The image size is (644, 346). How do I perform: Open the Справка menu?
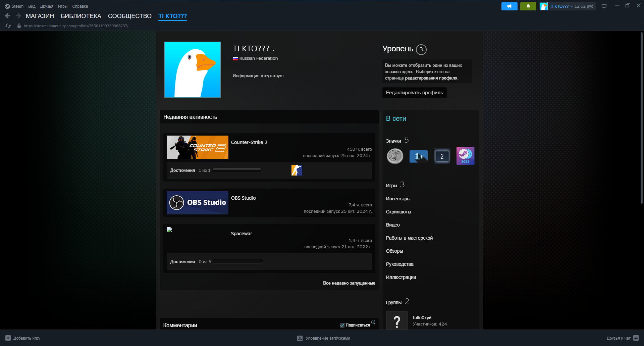pyautogui.click(x=80, y=6)
